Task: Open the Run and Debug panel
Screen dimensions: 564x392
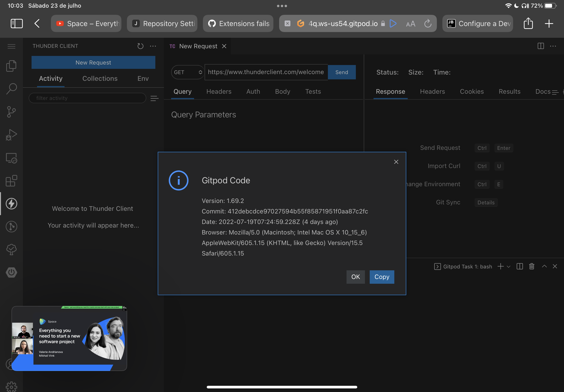Action: (x=11, y=135)
